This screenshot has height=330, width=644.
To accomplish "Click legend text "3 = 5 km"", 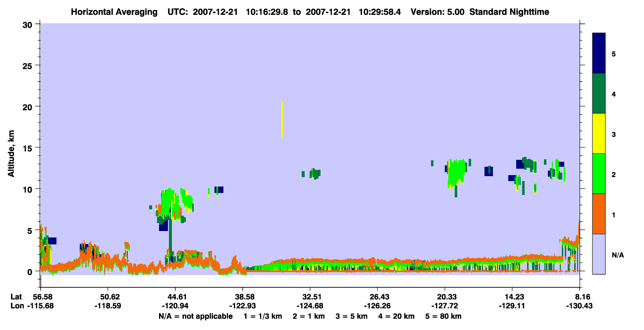I will tap(353, 316).
